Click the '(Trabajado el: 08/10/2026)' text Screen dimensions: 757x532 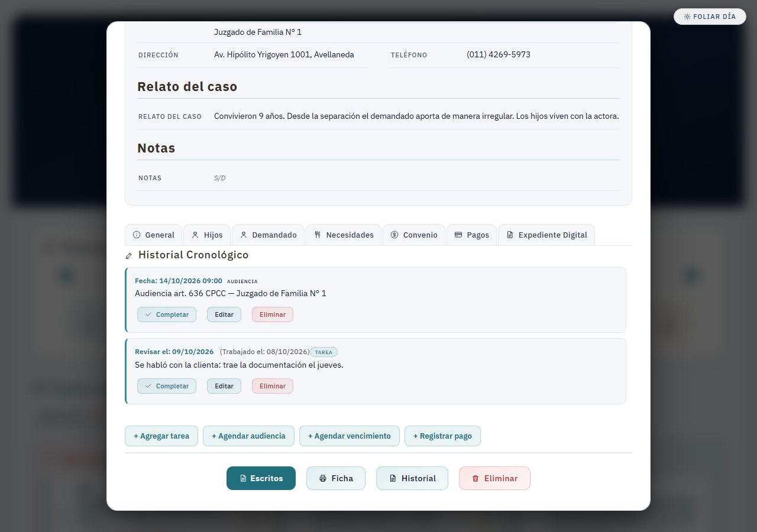pyautogui.click(x=264, y=352)
